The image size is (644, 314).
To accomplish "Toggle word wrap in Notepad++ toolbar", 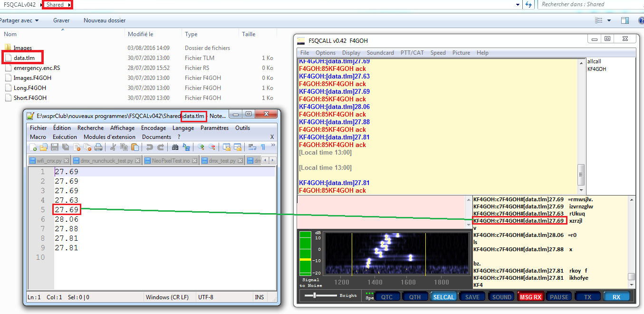I will 252,147.
